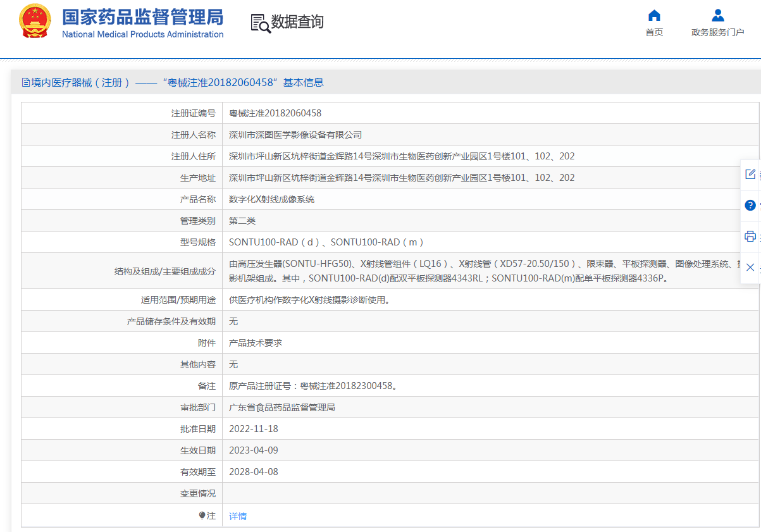
Task: Open the 数据查询 search icon
Action: [x=261, y=23]
